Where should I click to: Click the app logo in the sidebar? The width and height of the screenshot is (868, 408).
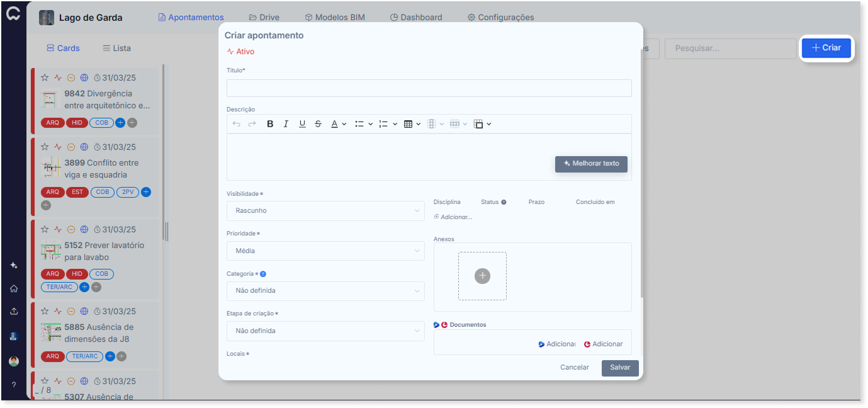[x=13, y=14]
